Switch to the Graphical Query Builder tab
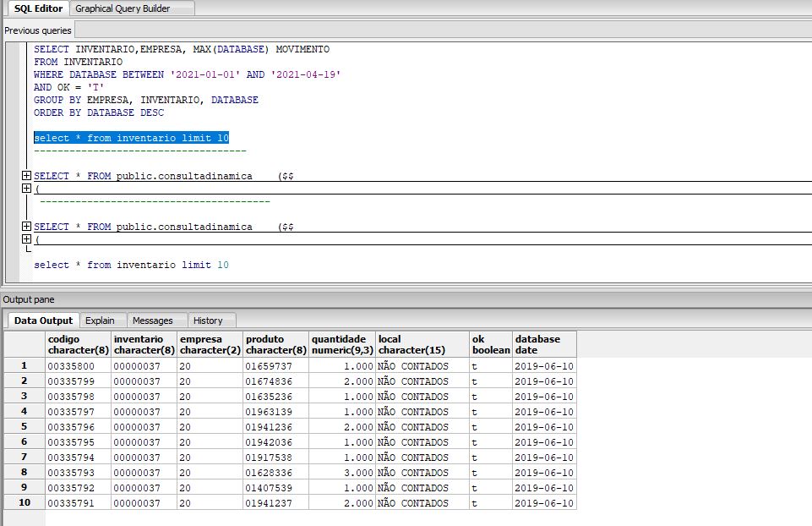Image resolution: width=812 pixels, height=526 pixels. pos(123,8)
